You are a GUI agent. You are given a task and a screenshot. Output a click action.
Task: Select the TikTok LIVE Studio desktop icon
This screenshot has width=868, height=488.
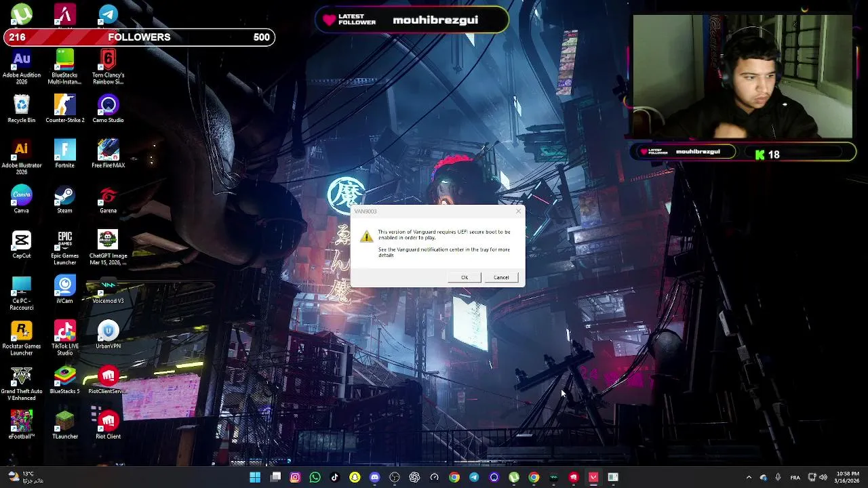point(65,338)
